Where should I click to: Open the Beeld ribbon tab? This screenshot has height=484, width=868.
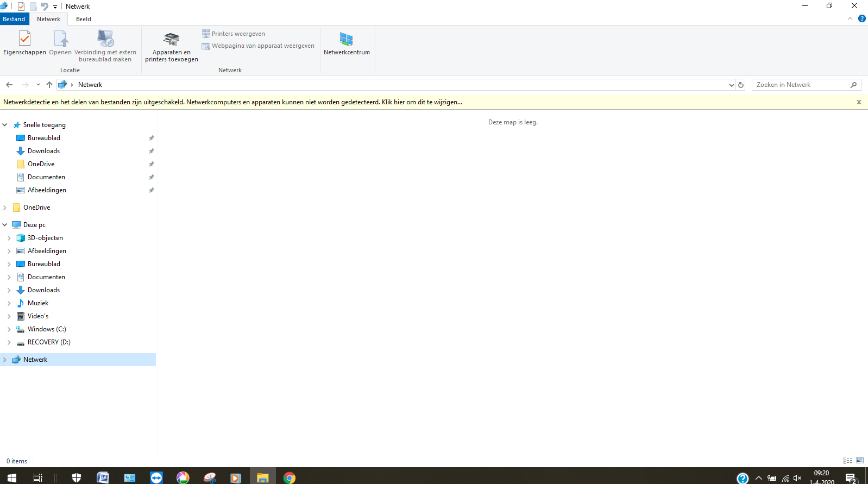(x=84, y=19)
